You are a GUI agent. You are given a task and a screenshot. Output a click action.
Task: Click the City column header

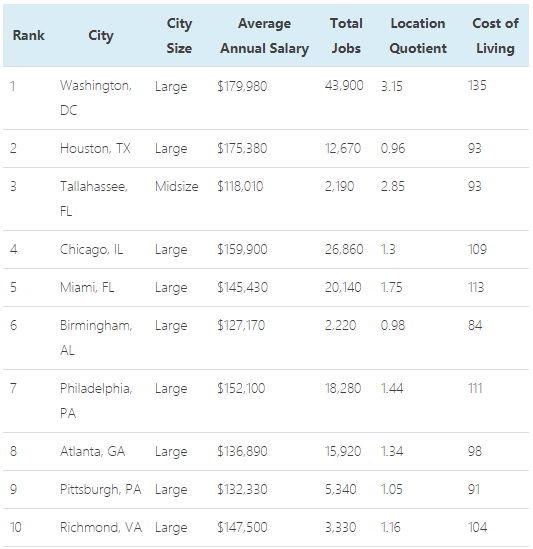click(x=101, y=35)
